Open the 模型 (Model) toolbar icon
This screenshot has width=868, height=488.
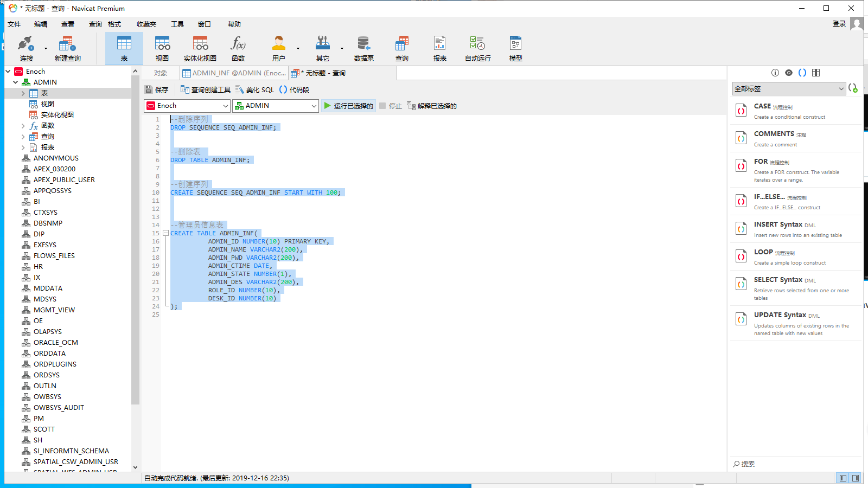(516, 48)
